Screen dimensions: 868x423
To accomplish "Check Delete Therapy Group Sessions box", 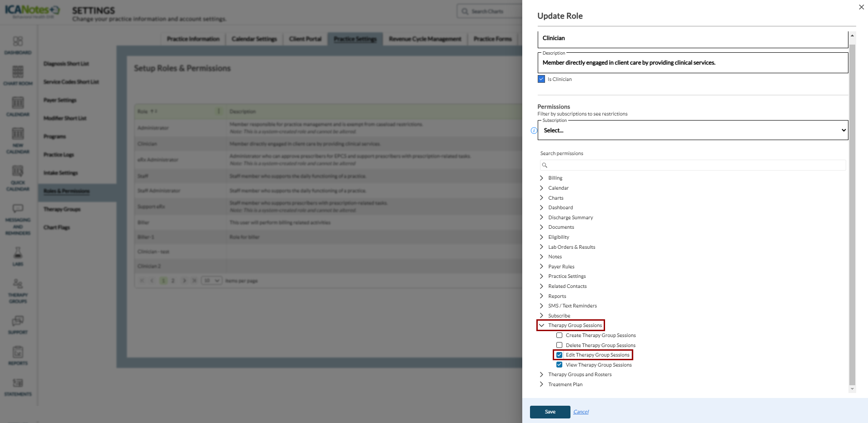I will pos(560,345).
